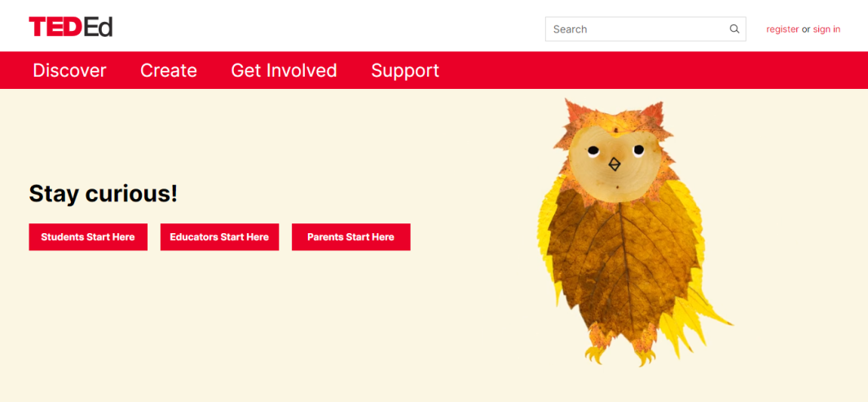Select the Get Involved menu item
The height and width of the screenshot is (402, 868).
[284, 70]
